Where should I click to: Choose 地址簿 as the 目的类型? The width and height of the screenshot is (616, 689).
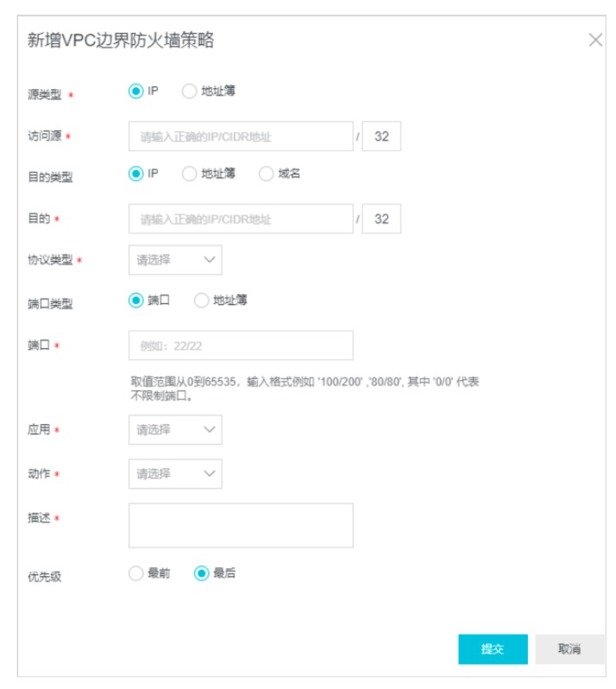189,174
